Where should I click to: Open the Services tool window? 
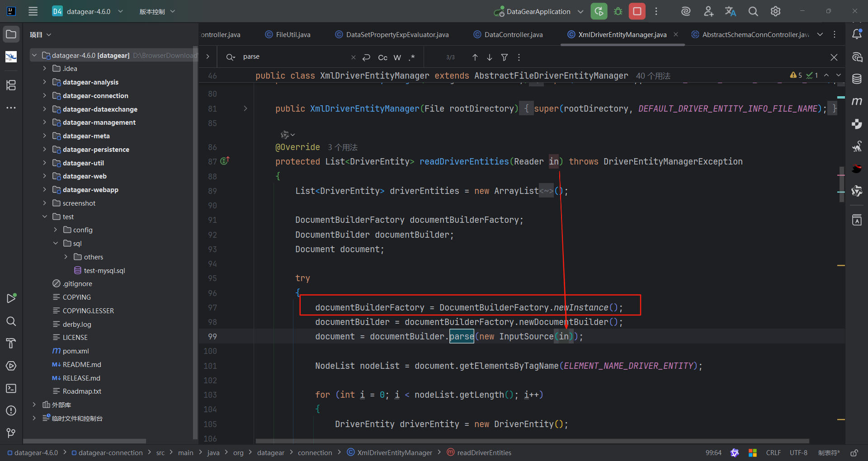click(x=11, y=366)
